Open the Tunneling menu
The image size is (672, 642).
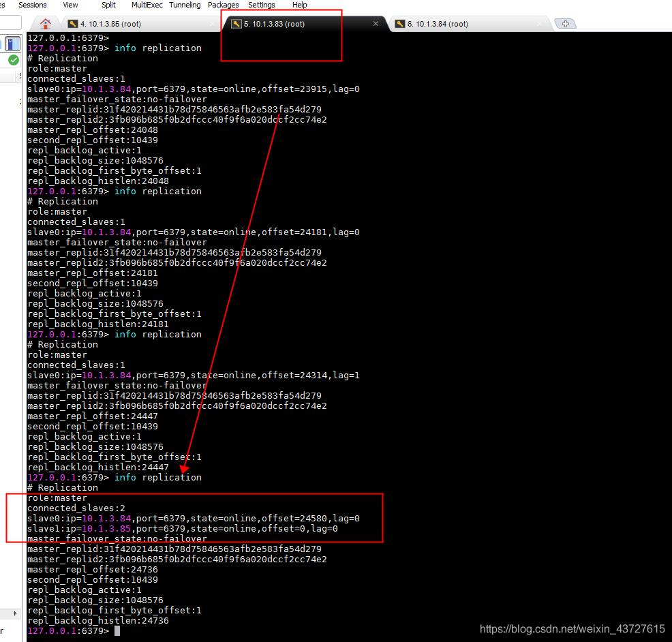185,5
